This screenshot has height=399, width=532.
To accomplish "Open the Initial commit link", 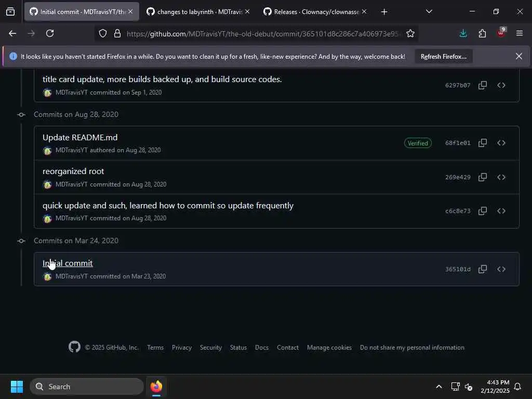I will [x=68, y=263].
